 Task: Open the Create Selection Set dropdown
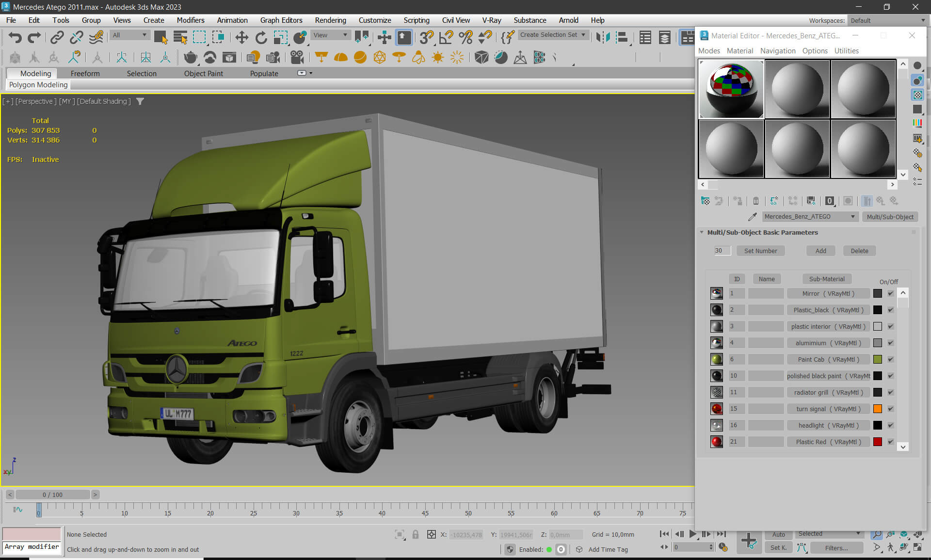[x=553, y=35]
